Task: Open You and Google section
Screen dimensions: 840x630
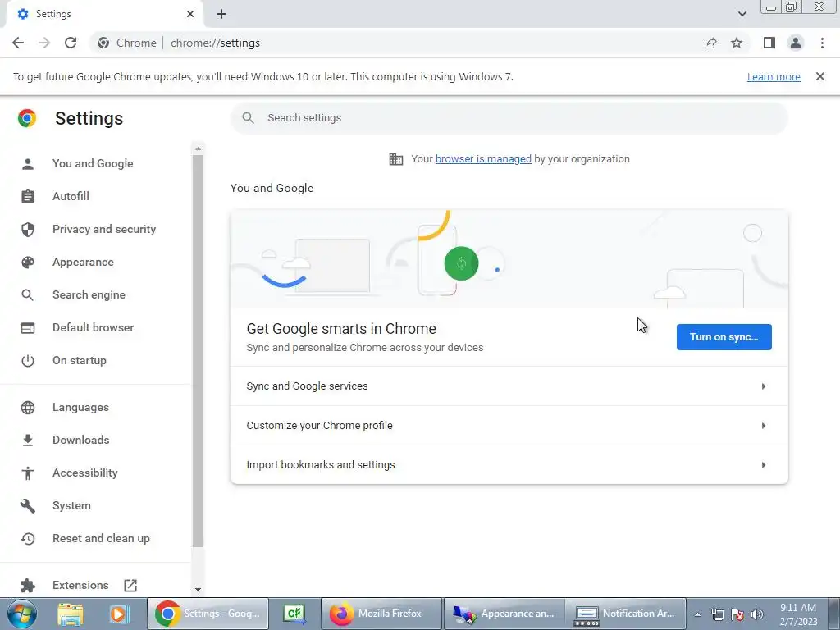Action: (93, 163)
